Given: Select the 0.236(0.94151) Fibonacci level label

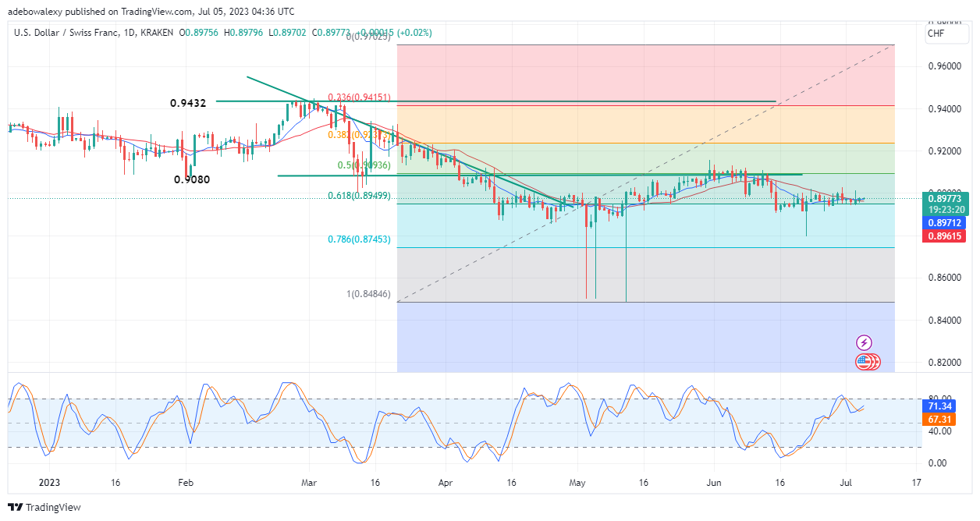Looking at the screenshot, I should [x=360, y=97].
